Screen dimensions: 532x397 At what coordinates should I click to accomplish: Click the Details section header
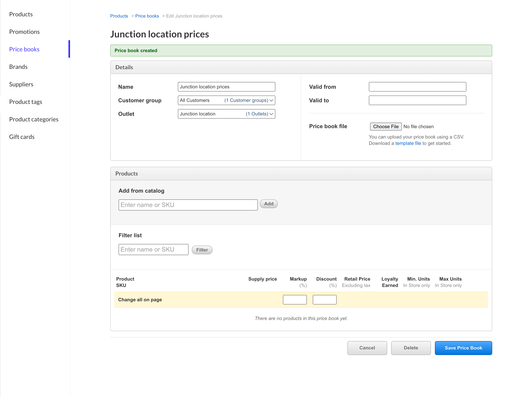click(301, 67)
